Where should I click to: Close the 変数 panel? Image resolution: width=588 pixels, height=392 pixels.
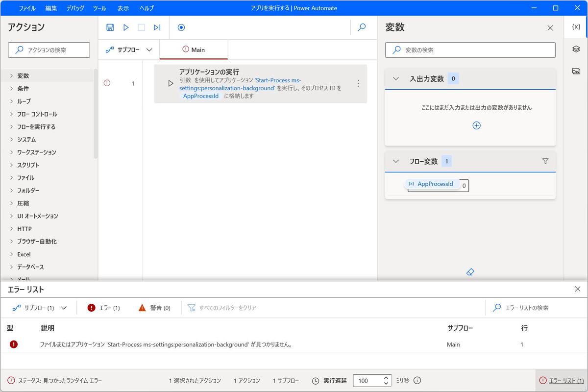(550, 28)
